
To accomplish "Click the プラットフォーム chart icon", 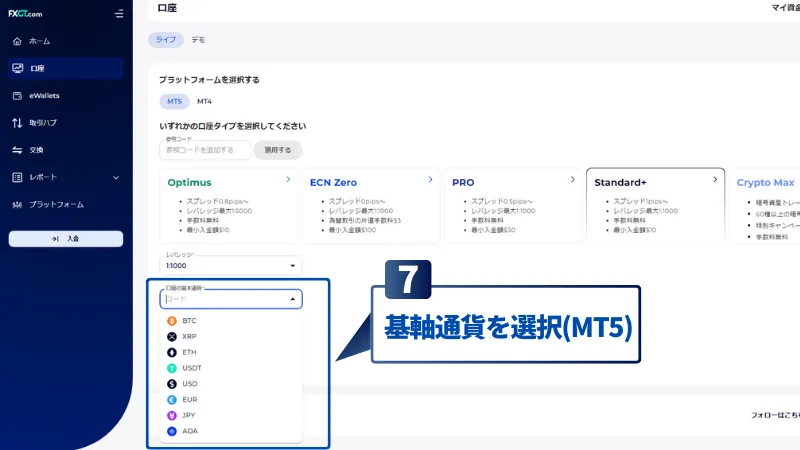I will [17, 205].
